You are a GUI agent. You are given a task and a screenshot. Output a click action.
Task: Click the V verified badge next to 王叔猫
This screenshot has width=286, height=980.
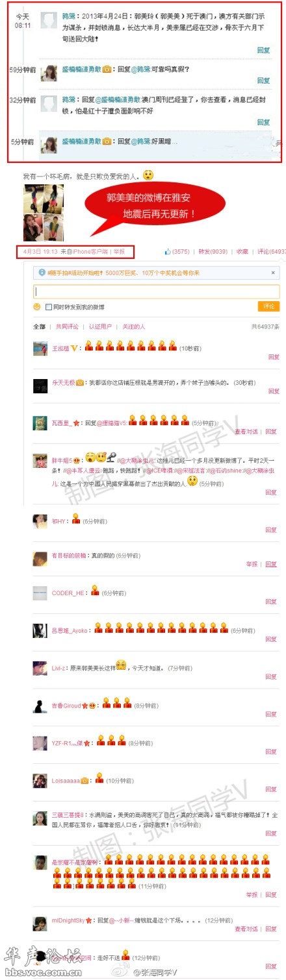(x=75, y=349)
